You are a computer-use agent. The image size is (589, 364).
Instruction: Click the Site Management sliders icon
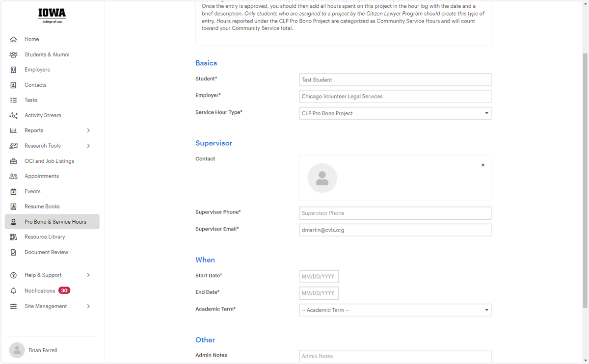[13, 306]
